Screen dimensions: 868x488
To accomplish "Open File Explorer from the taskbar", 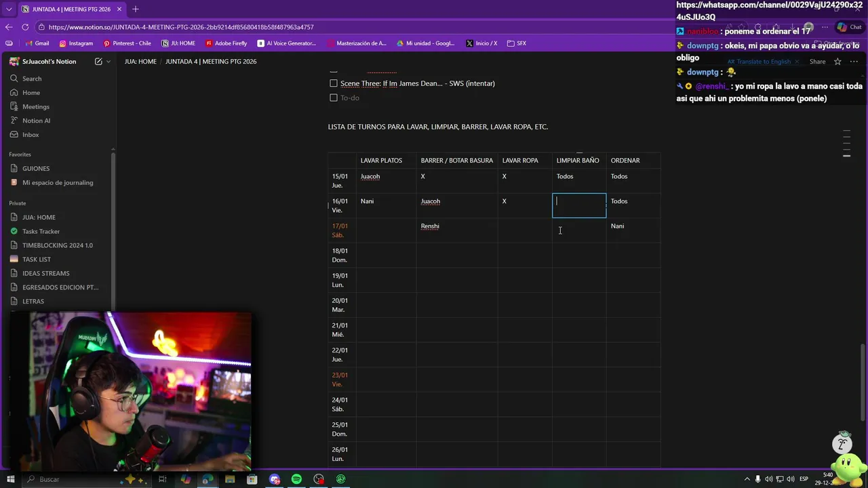I will point(230,479).
